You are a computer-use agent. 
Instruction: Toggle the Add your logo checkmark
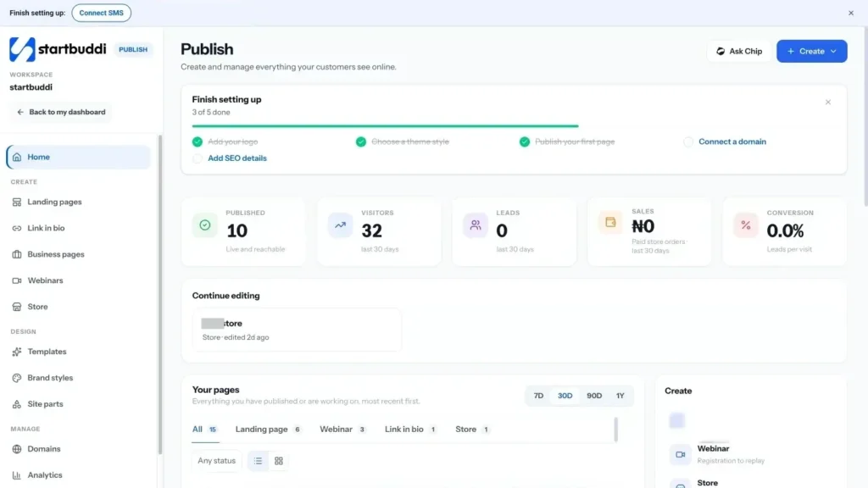pos(197,141)
